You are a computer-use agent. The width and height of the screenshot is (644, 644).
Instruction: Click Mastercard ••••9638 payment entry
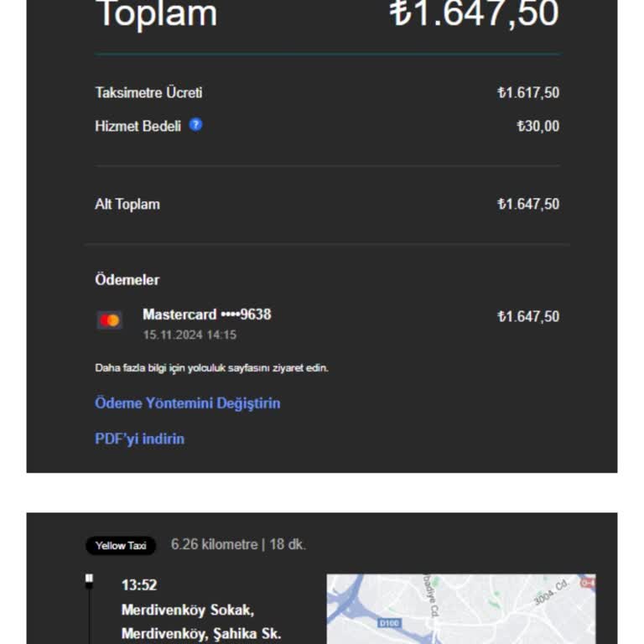click(x=207, y=314)
